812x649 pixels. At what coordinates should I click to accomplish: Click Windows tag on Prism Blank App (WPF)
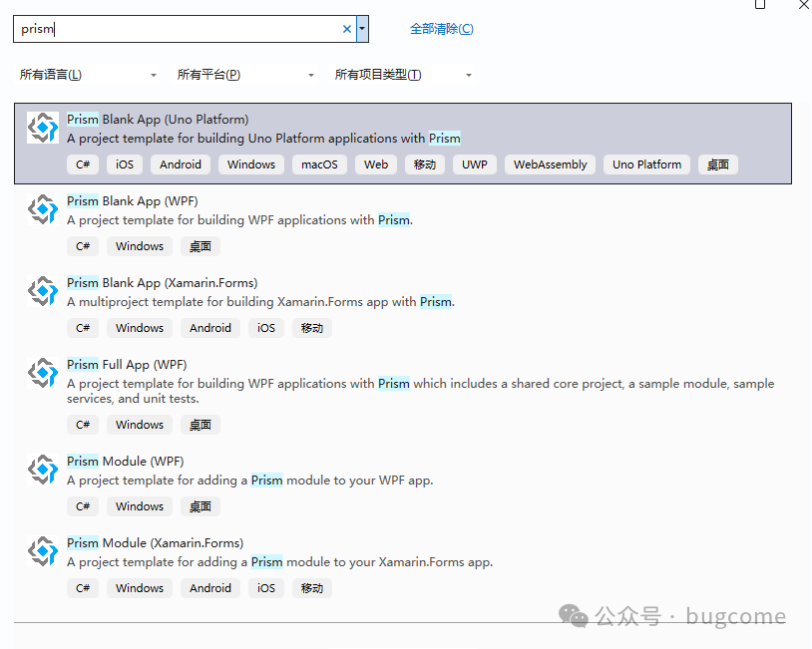point(140,246)
